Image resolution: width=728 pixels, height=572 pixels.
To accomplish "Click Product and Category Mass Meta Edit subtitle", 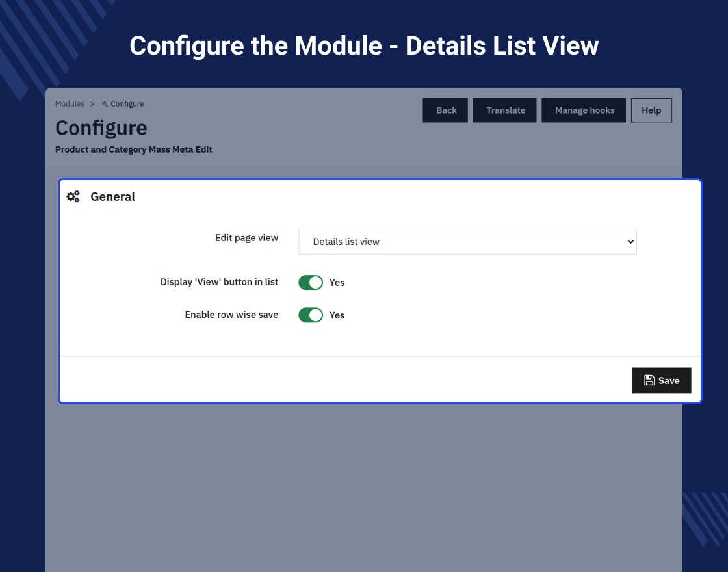I will coord(134,149).
